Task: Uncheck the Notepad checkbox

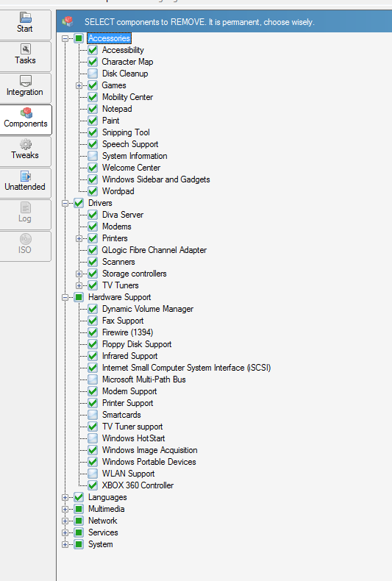Action: pos(93,109)
